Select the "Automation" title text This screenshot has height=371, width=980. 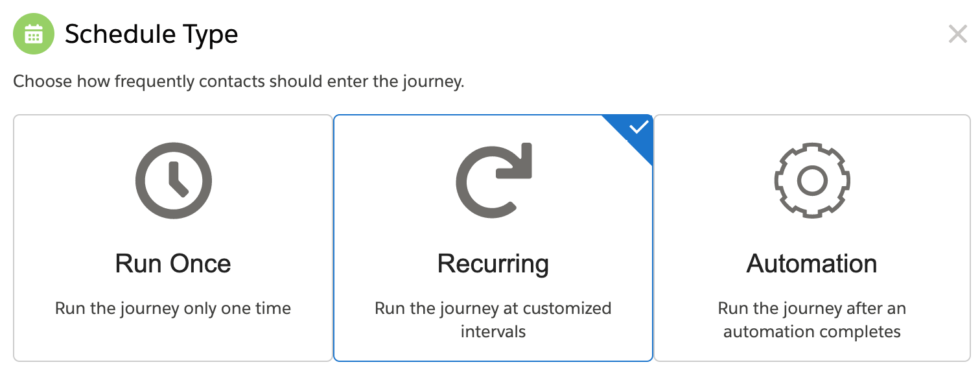pyautogui.click(x=812, y=264)
